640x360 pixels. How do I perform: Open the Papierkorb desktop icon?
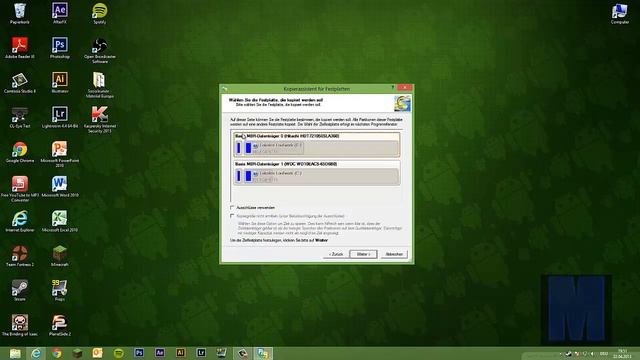[x=20, y=13]
